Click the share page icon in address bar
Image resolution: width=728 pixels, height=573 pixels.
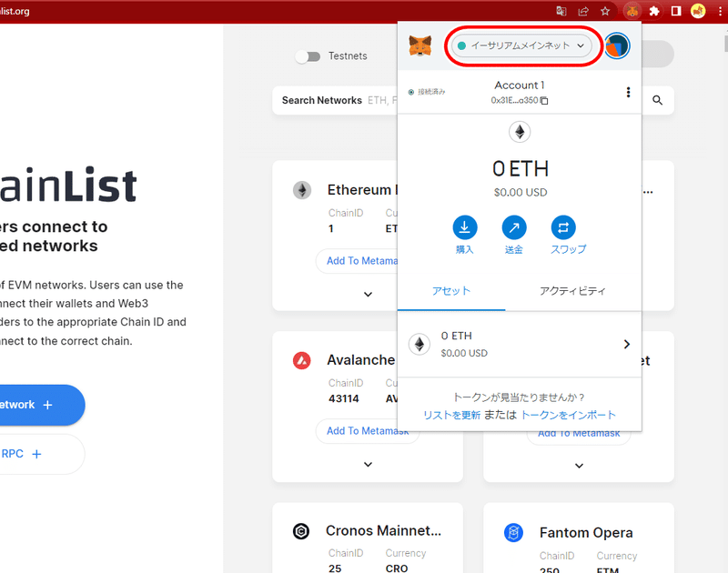tap(583, 11)
